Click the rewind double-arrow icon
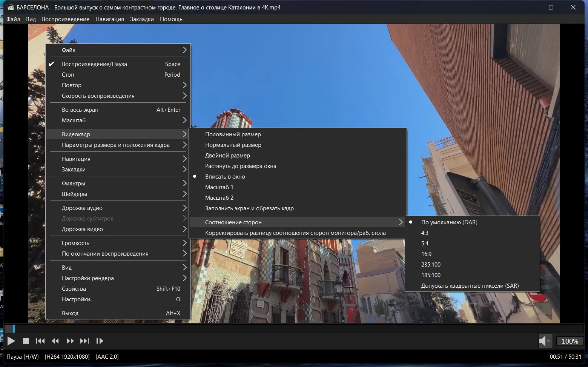Image resolution: width=588 pixels, height=367 pixels. coord(55,341)
